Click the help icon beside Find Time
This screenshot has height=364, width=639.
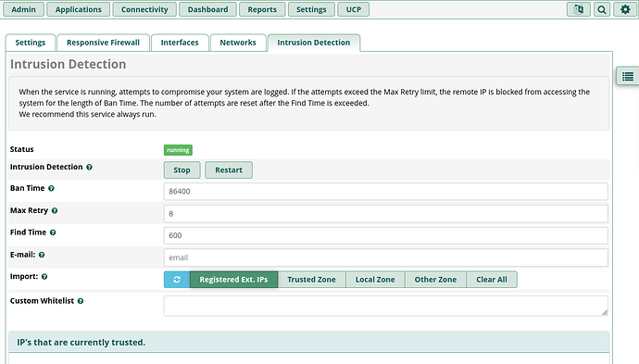point(53,232)
